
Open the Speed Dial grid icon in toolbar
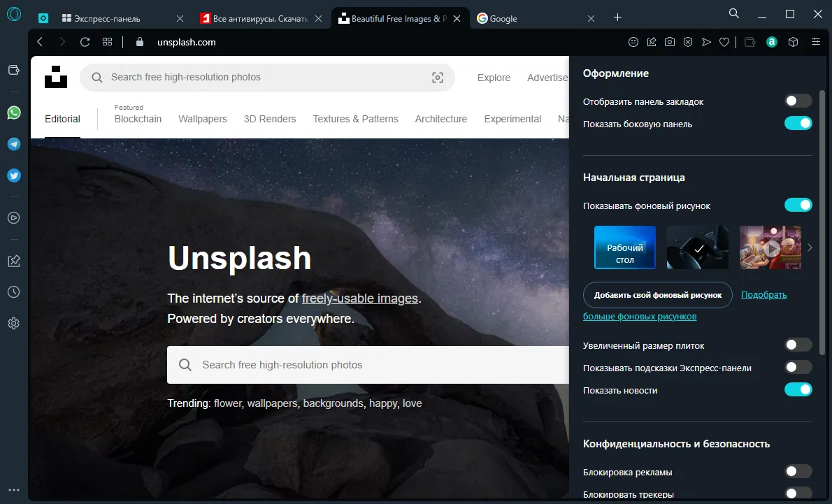tap(107, 42)
